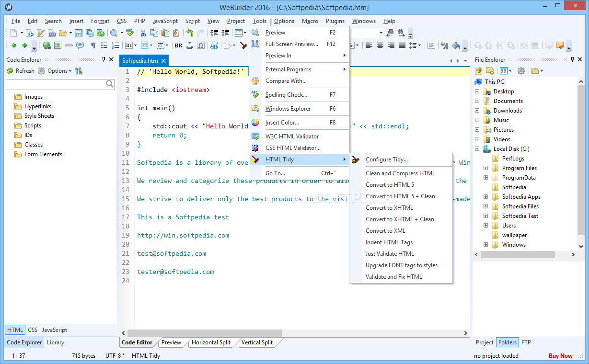The image size is (589, 364).
Task: Click the Undo arrow icon
Action: [x=190, y=33]
